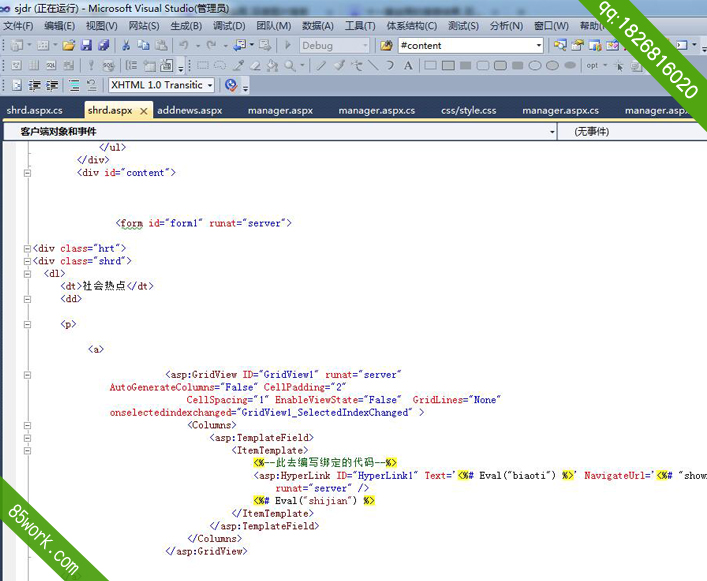Click the Paste clipboard icon
The width and height of the screenshot is (707, 581).
coord(161,45)
